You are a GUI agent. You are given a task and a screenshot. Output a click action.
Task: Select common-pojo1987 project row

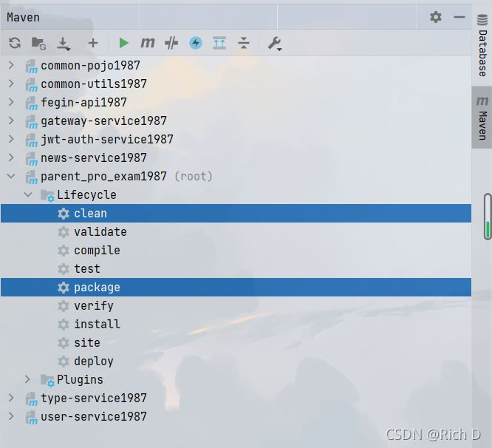[236, 65]
